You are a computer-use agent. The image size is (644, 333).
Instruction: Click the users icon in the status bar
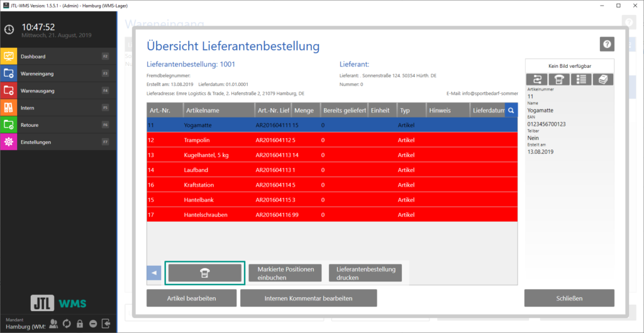click(x=54, y=324)
